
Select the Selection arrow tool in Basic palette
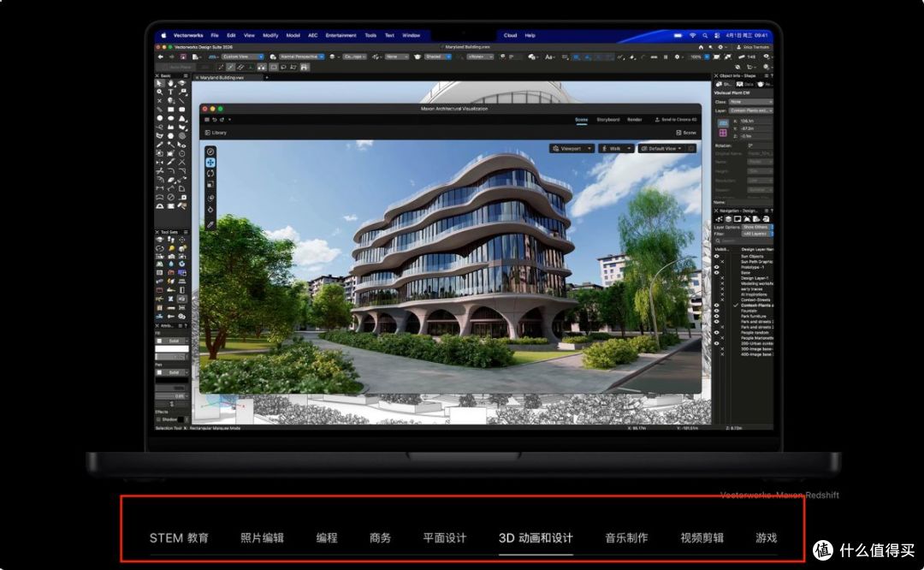point(160,84)
